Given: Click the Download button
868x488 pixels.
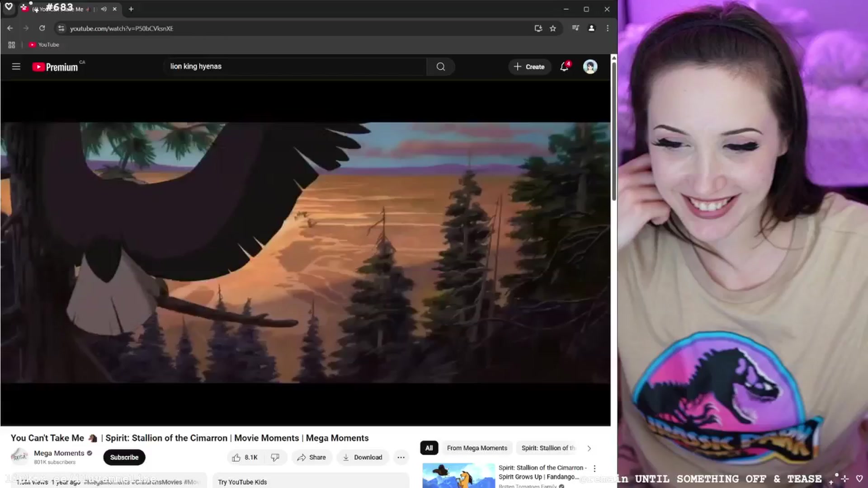Looking at the screenshot, I should [363, 457].
